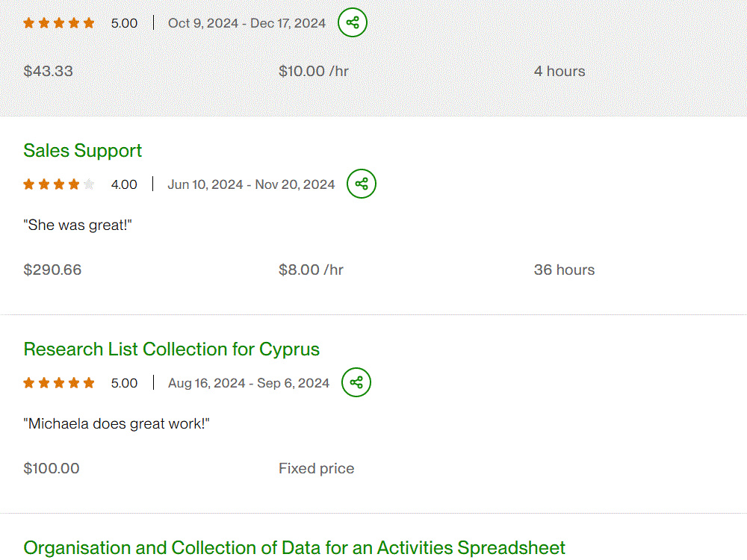The image size is (747, 560).
Task: Click date range Oct 9, 2024 - Dec 17, 2024
Action: tap(247, 23)
